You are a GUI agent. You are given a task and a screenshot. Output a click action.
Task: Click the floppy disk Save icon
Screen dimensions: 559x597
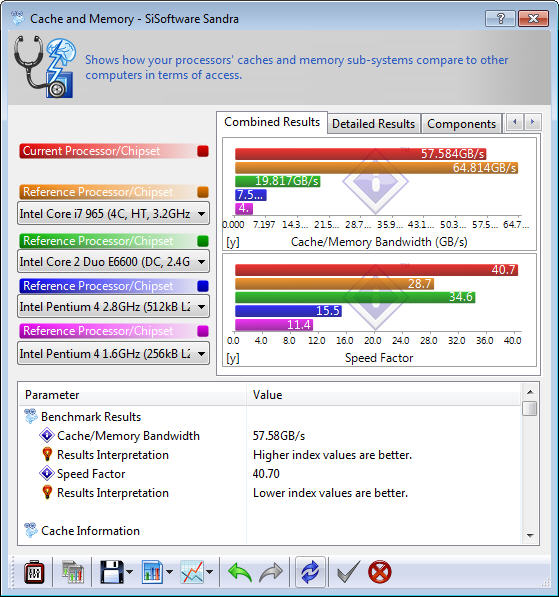[x=112, y=572]
